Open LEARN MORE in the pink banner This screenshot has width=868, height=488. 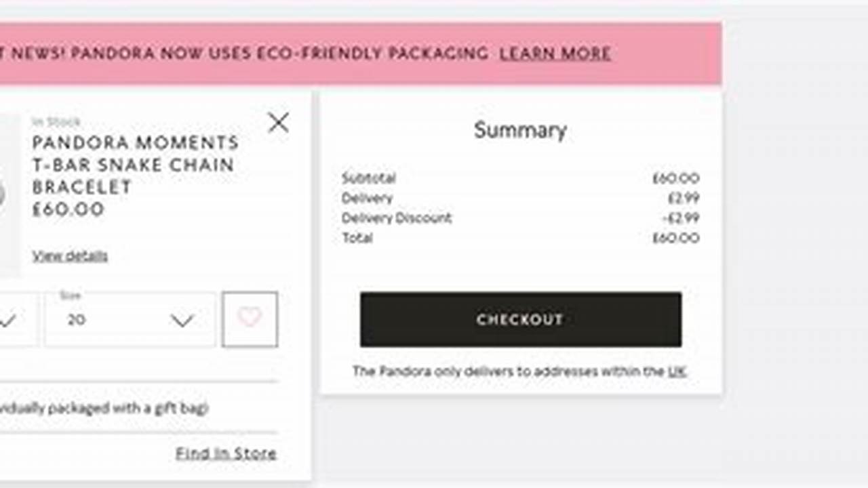coord(555,54)
